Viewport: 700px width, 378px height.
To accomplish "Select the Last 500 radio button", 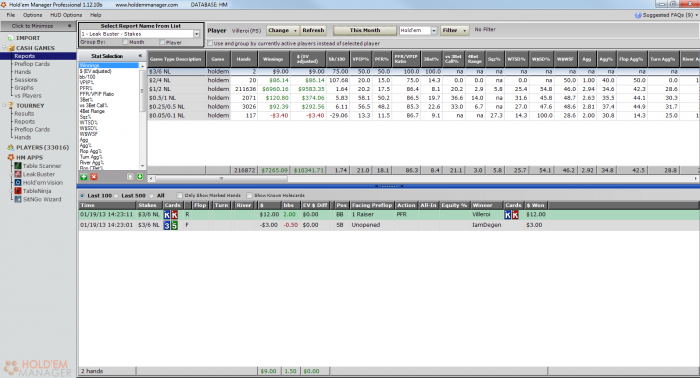I will 117,195.
